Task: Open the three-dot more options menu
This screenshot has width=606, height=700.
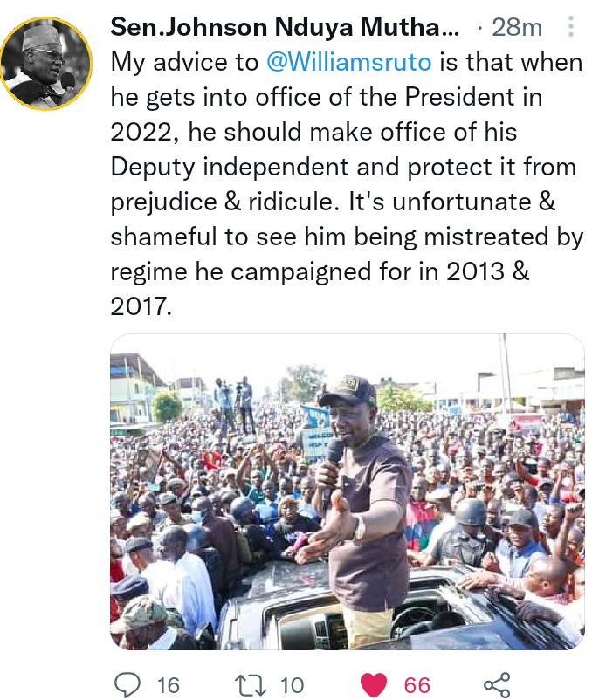Action: (x=570, y=27)
